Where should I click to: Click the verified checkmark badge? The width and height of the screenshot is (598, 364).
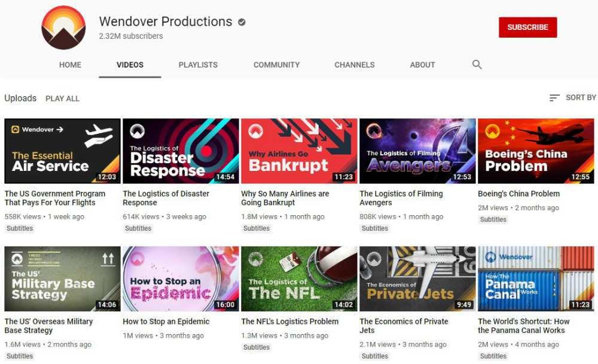(242, 22)
